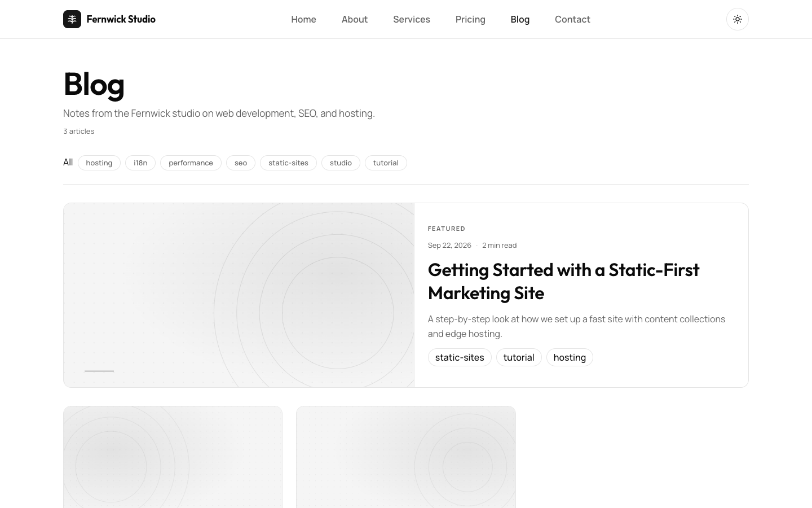Click the '3 articles' count text
Image resolution: width=812 pixels, height=508 pixels.
pos(78,131)
